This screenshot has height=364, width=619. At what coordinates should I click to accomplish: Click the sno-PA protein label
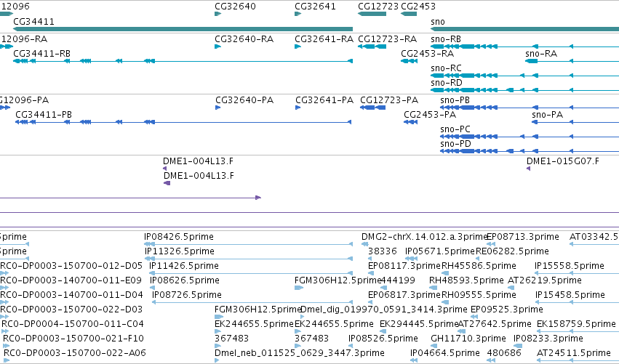click(x=547, y=115)
